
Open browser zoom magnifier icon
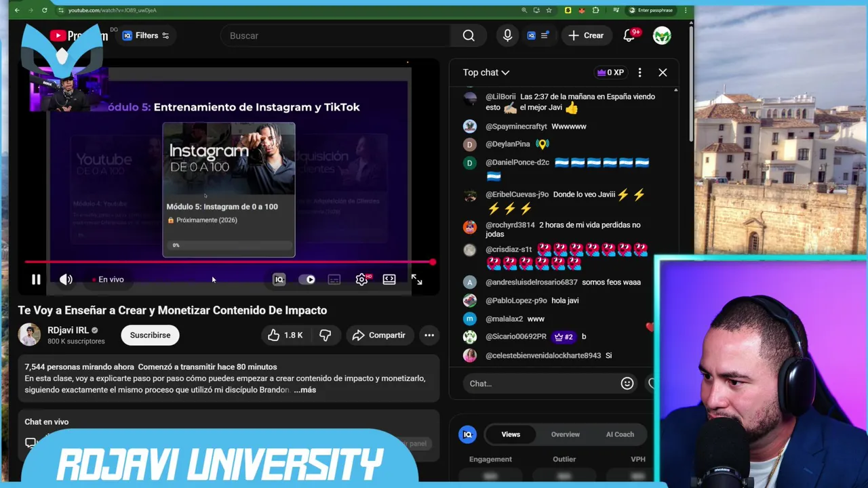click(x=524, y=10)
